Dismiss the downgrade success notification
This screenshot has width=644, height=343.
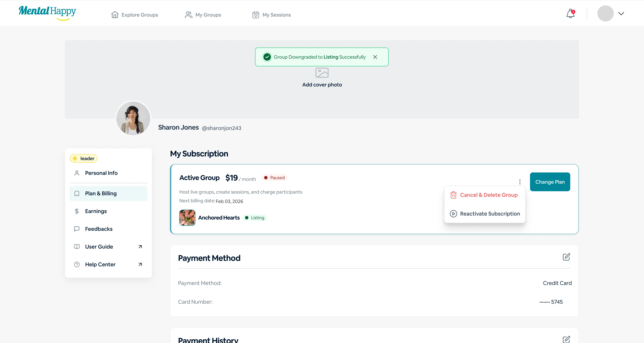(x=375, y=57)
